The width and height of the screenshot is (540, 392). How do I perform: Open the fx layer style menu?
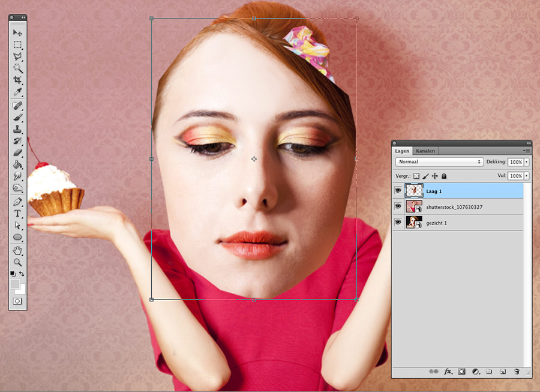coord(448,372)
